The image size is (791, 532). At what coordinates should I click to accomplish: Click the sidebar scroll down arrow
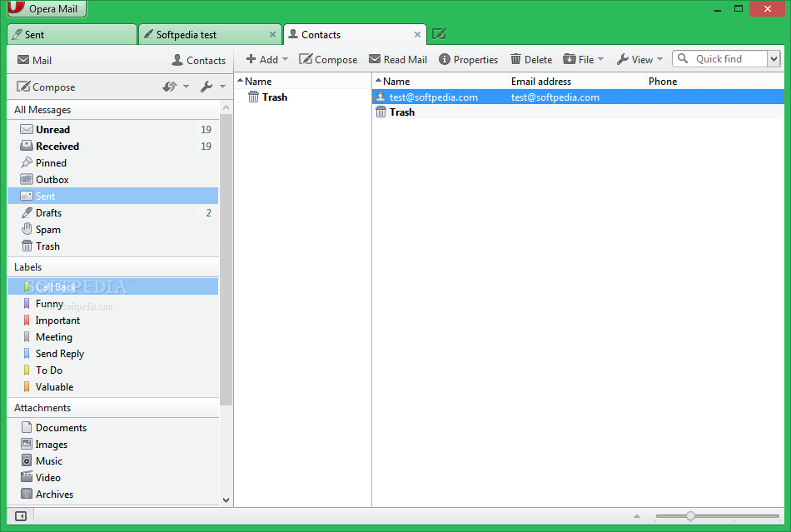coord(226,500)
